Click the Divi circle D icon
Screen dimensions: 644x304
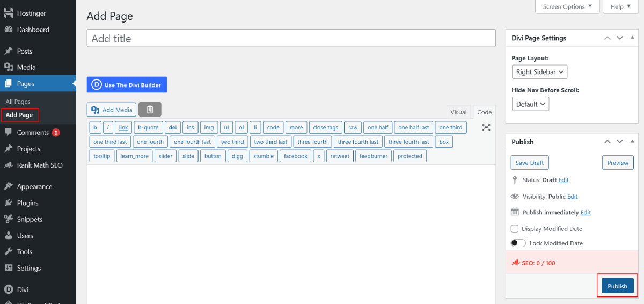[9, 289]
